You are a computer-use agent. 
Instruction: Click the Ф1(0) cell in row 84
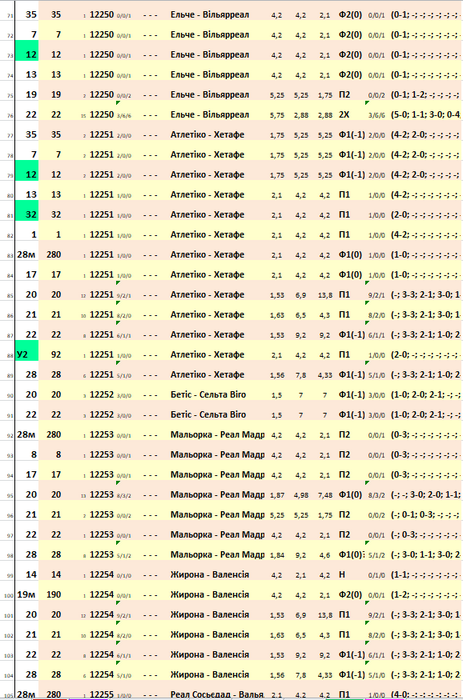pos(350,275)
